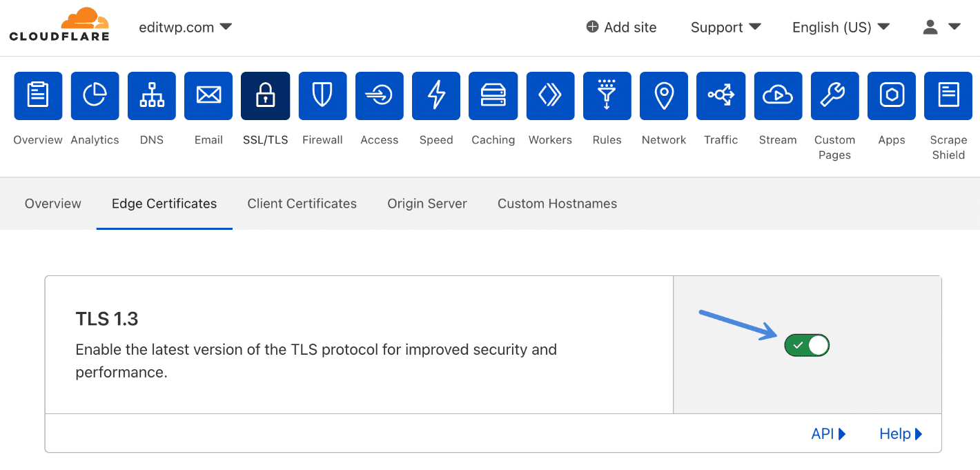Click the Help link
The width and height of the screenshot is (980, 470).
(899, 433)
